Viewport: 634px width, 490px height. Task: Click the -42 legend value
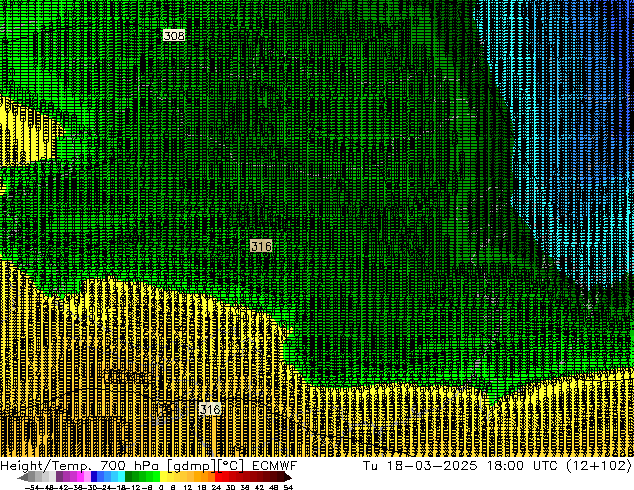pos(63,487)
